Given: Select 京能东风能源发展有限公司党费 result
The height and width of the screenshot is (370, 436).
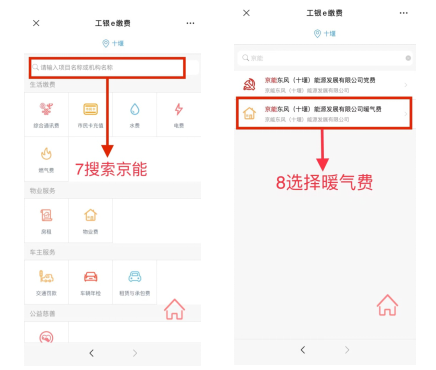Looking at the screenshot, I should (325, 85).
